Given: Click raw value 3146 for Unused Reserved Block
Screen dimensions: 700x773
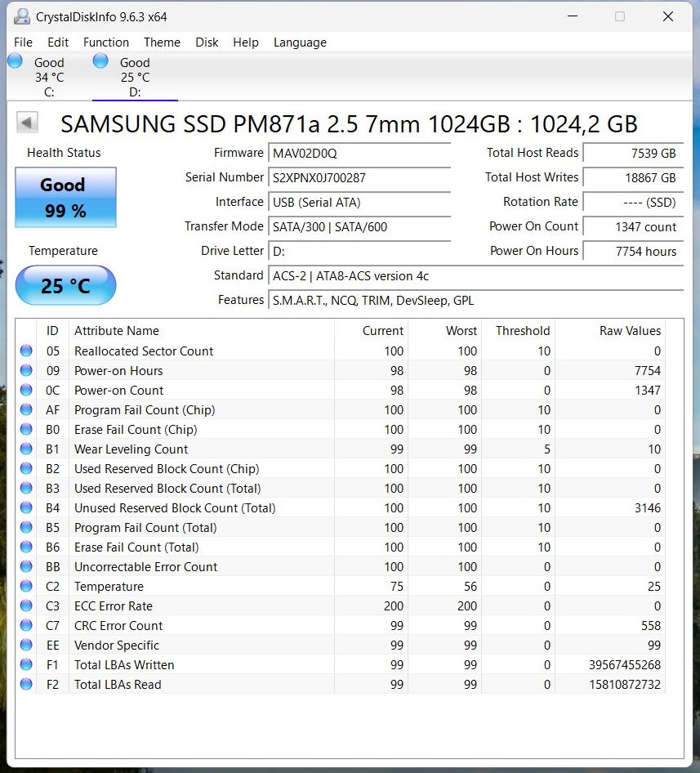Looking at the screenshot, I should click(647, 507).
